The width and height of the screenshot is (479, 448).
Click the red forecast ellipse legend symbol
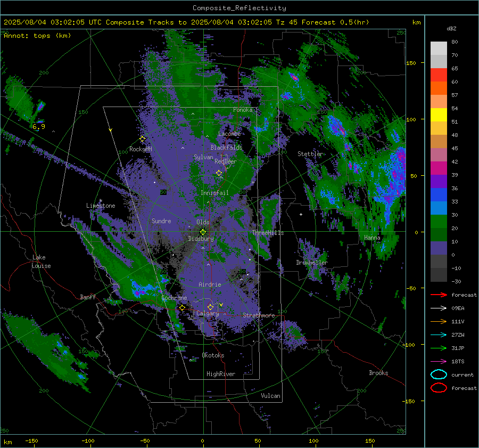[439, 388]
